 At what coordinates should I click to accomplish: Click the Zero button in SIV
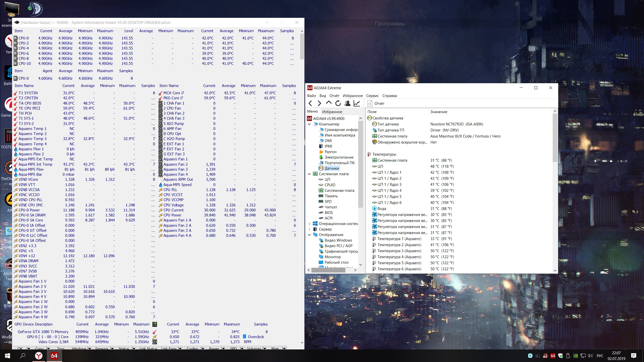coord(61,348)
